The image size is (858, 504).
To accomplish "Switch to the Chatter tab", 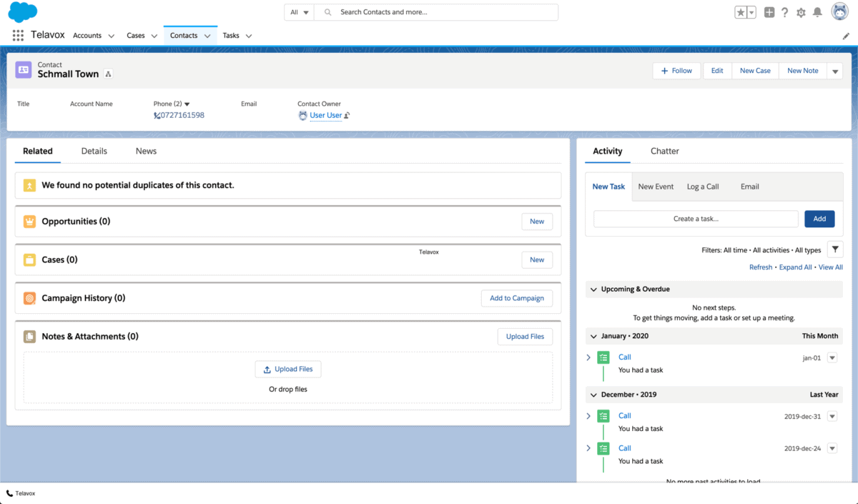I will click(x=665, y=151).
